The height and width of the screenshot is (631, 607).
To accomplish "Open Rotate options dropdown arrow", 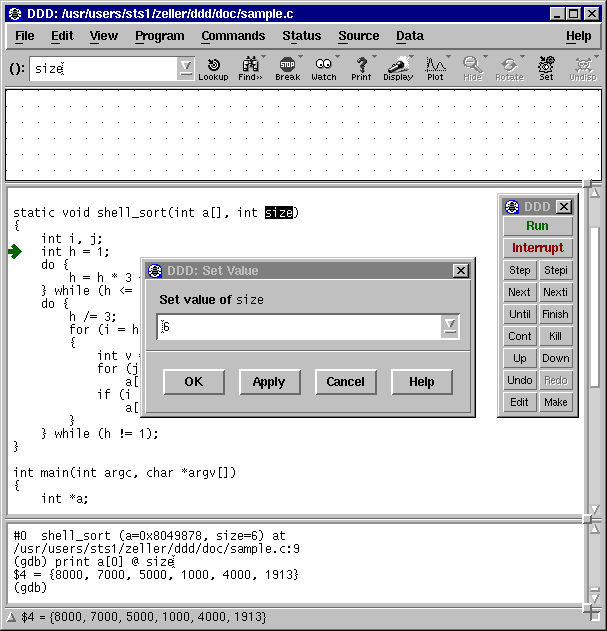I will coord(522,57).
